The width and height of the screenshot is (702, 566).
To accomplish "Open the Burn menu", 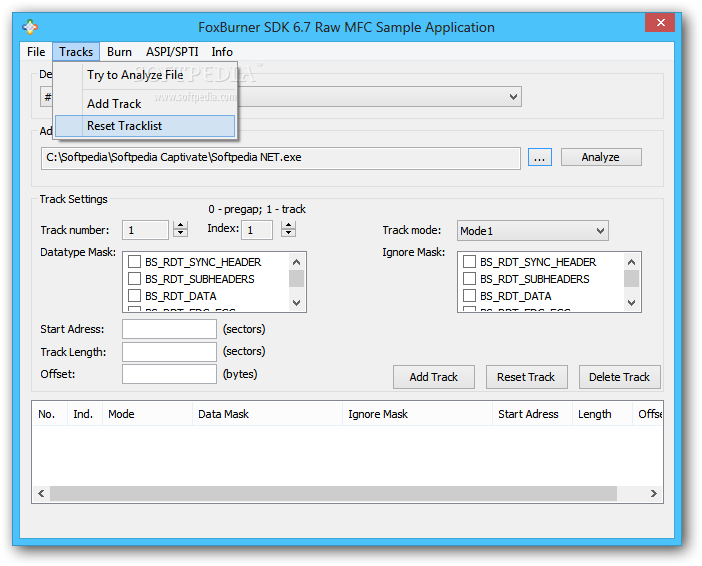I will pos(119,52).
